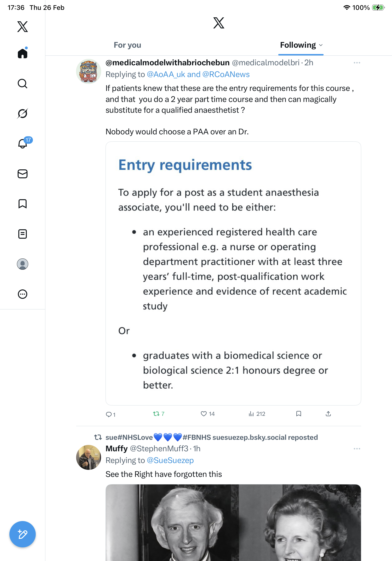Go to Home feed icon
This screenshot has height=561, width=392.
[x=23, y=53]
